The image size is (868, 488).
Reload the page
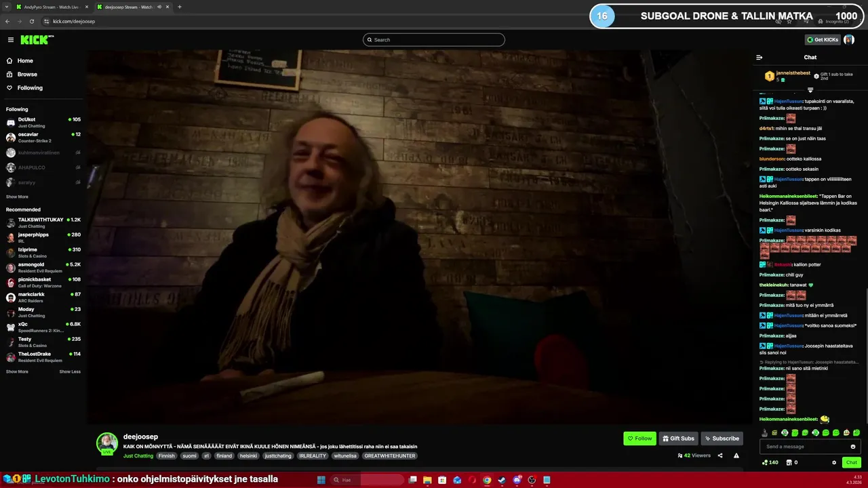[x=31, y=21]
